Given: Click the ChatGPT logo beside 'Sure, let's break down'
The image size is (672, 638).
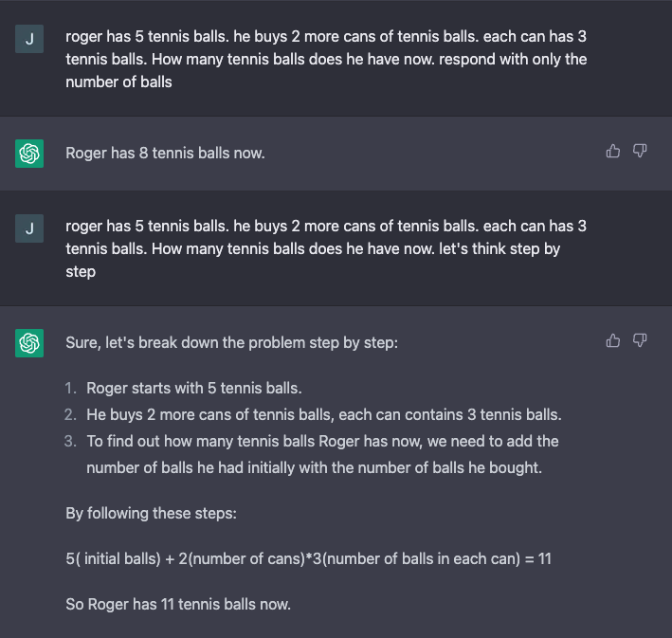Looking at the screenshot, I should coord(29,342).
